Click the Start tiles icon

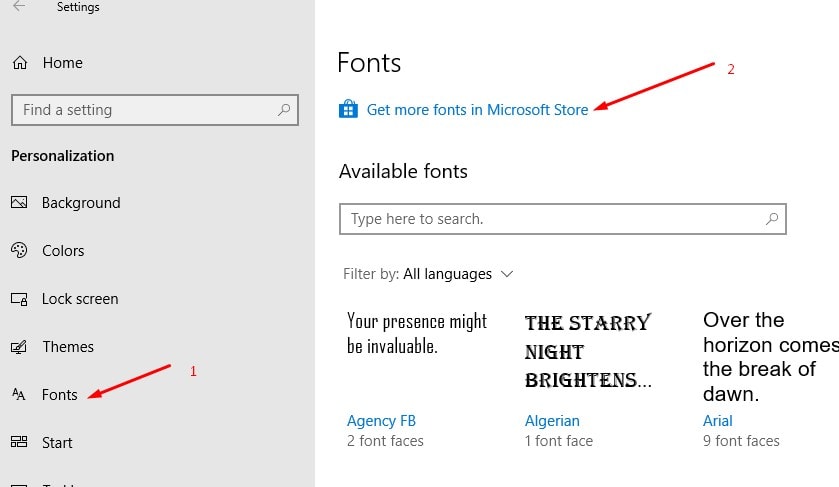click(19, 442)
